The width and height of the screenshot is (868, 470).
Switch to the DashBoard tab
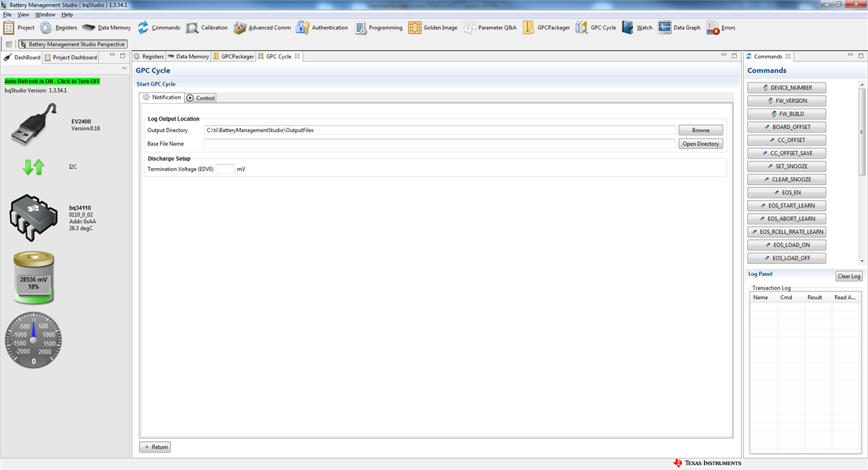(22, 57)
